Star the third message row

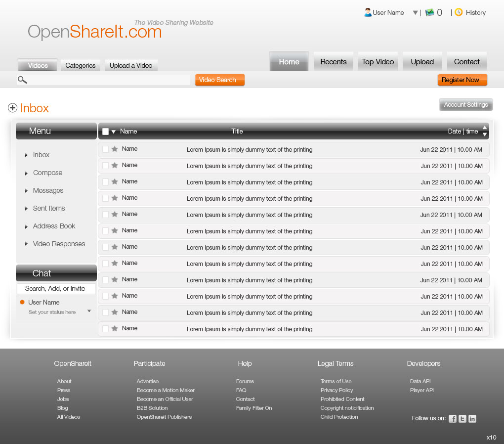[115, 182]
